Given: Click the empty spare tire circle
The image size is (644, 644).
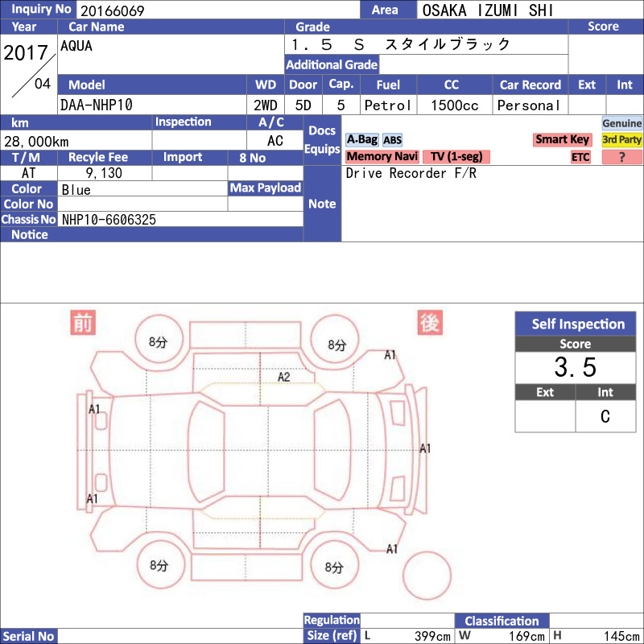Looking at the screenshot, I should coord(427,576).
